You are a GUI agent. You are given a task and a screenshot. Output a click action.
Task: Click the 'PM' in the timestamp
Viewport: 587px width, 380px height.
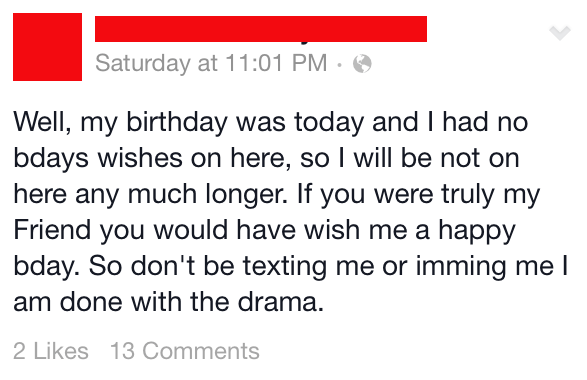tap(310, 63)
